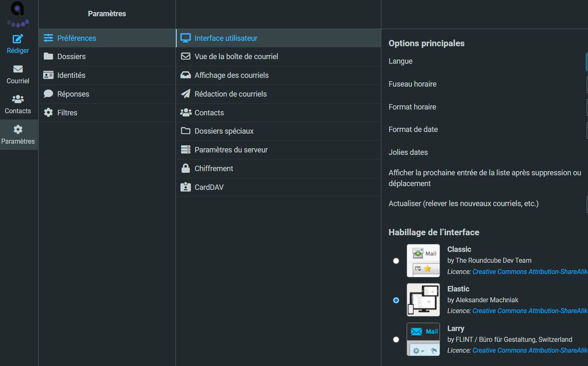This screenshot has height=366, width=588.
Task: Open the Contacts sidebar icon
Action: pos(18,99)
